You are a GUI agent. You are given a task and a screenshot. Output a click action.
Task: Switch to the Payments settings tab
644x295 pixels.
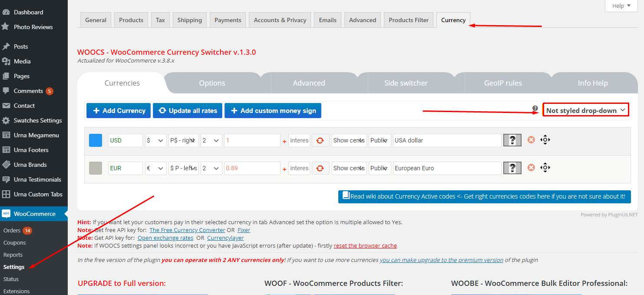[x=228, y=20]
